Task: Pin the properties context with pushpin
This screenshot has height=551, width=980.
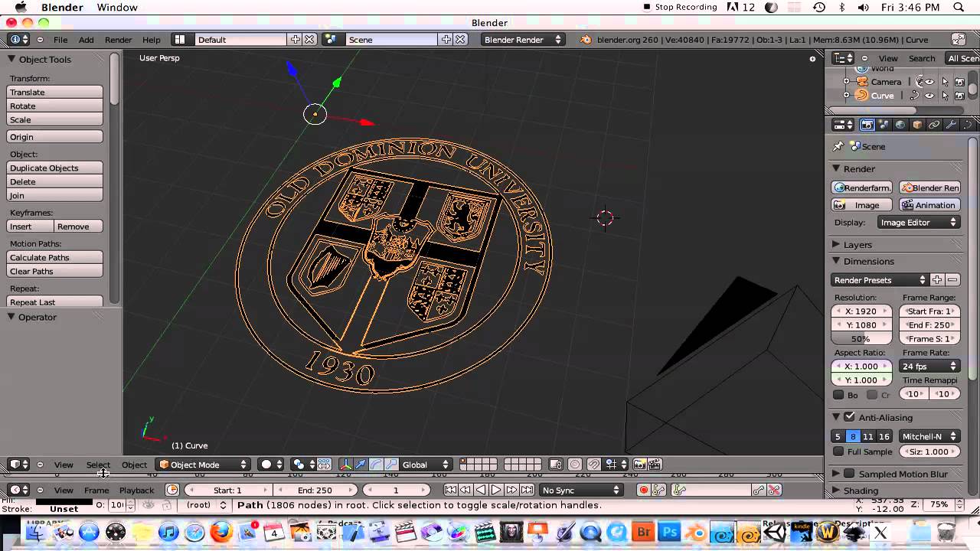Action: pyautogui.click(x=838, y=146)
